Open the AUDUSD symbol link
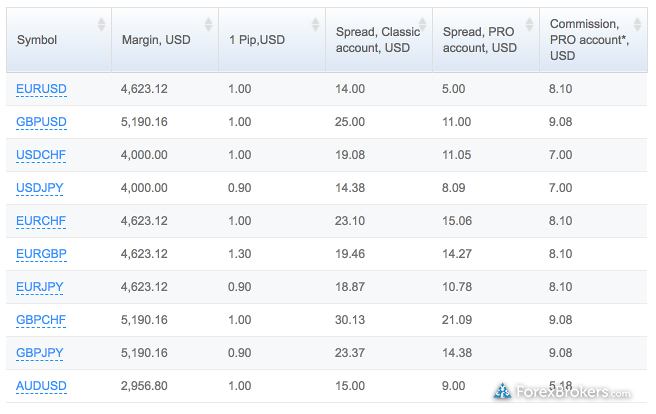Viewport: 656px width, 414px height. pyautogui.click(x=41, y=386)
